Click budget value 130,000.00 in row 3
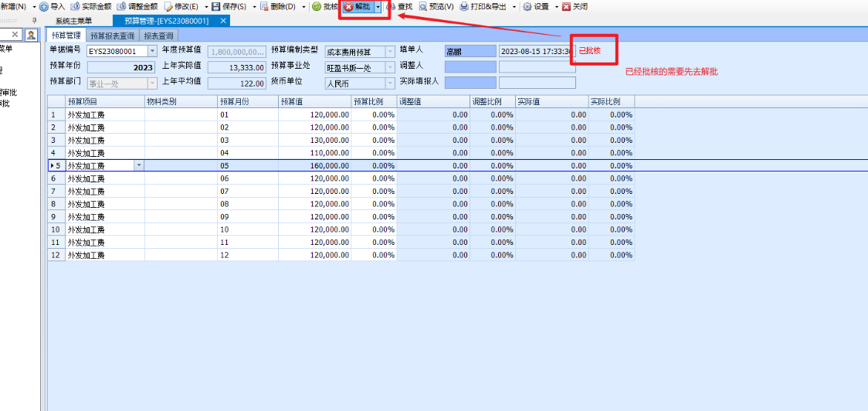The image size is (868, 411). pos(315,140)
